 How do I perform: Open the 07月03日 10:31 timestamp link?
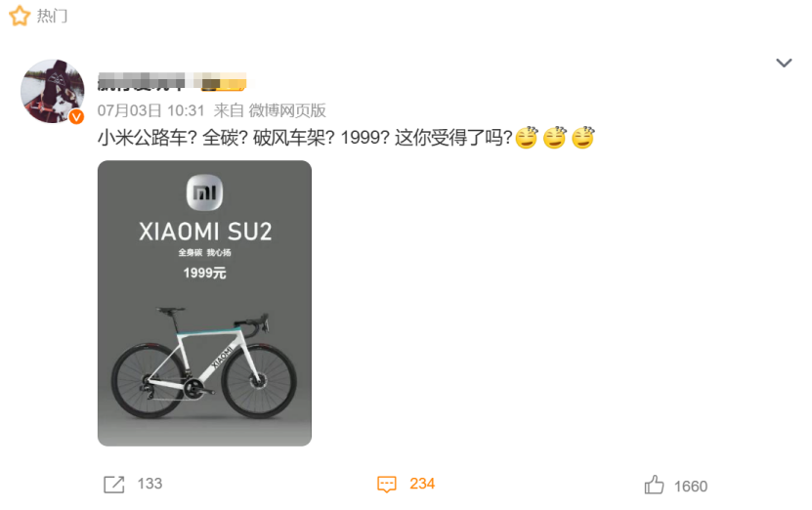[151, 110]
